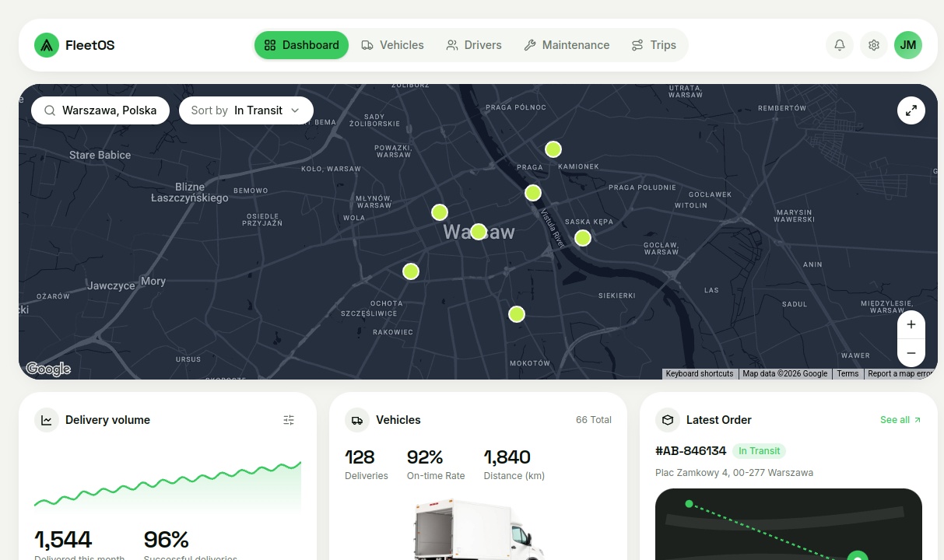The width and height of the screenshot is (944, 560).
Task: Click the 128 Deliveries stat
Action: pos(367,464)
